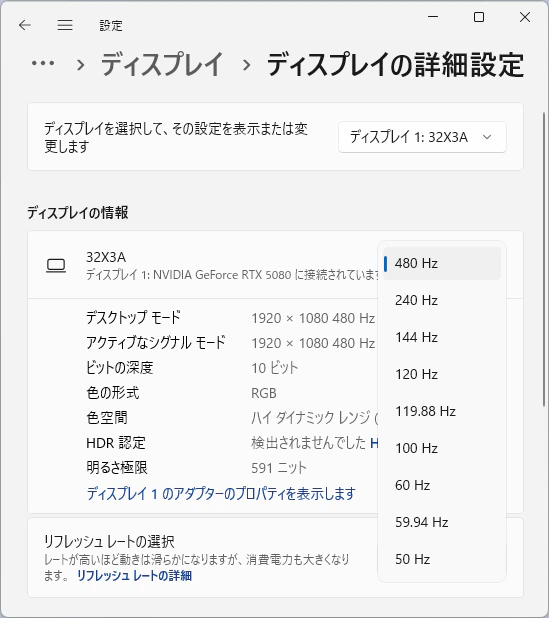Image resolution: width=549 pixels, height=618 pixels.
Task: Click the monitor icon beside 32X3A
Action: point(56,266)
